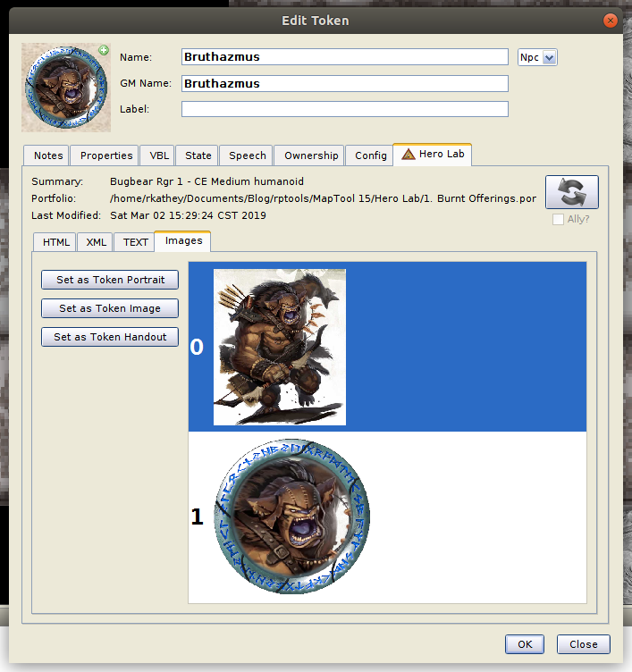Select the TEXT sub-tab
Image resolution: width=632 pixels, height=672 pixels.
click(x=136, y=242)
